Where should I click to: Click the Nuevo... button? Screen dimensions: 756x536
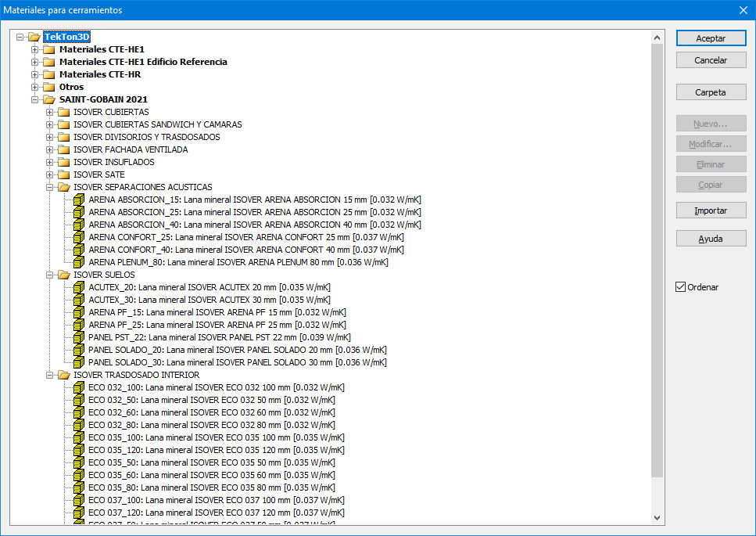711,124
